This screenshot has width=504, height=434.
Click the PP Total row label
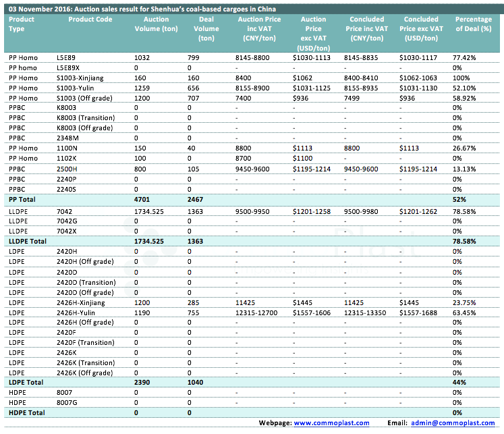point(22,200)
